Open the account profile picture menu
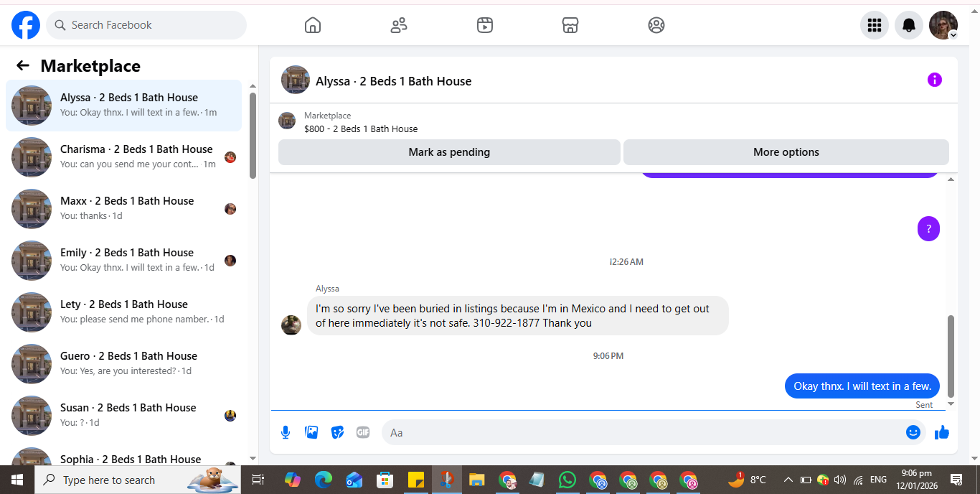 point(943,25)
